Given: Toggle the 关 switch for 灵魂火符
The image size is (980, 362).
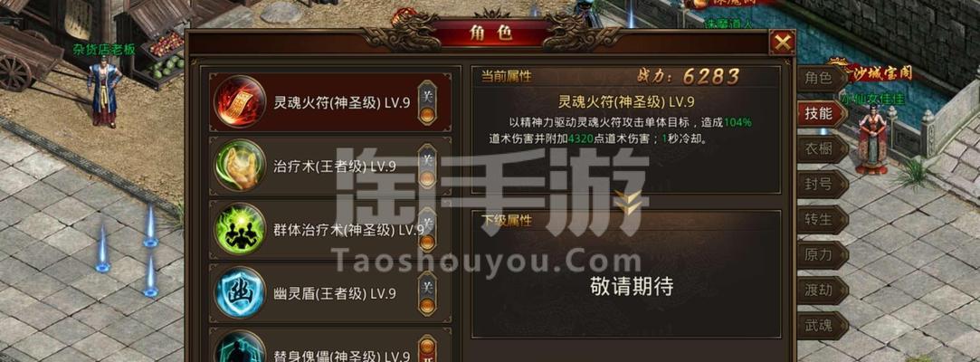Looking at the screenshot, I should [427, 102].
